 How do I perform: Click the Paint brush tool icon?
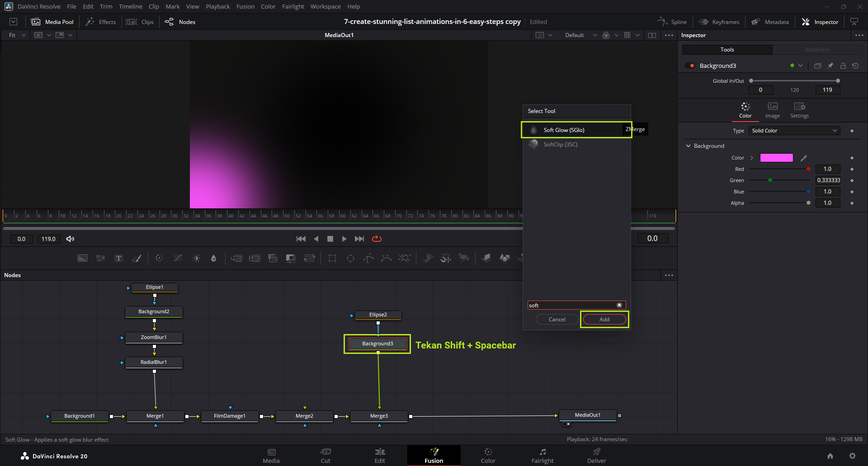[x=137, y=258]
